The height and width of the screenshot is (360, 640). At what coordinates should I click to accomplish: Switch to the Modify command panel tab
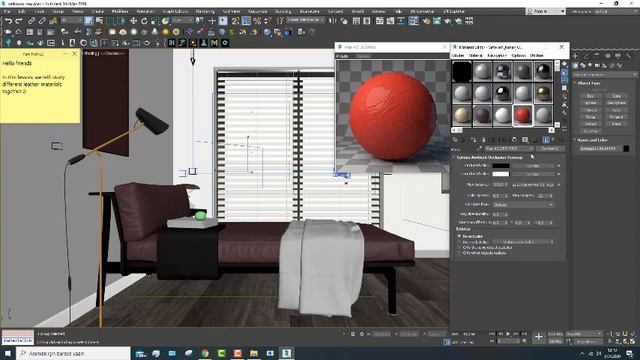point(586,56)
